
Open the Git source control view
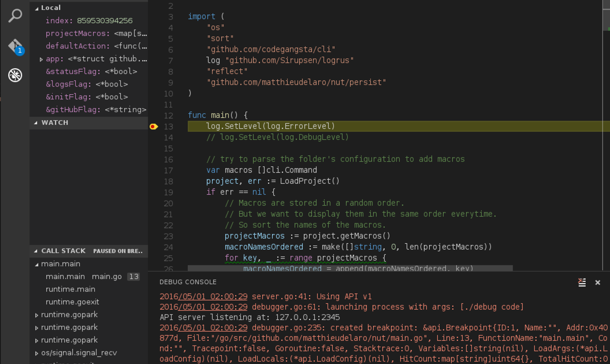[x=16, y=46]
